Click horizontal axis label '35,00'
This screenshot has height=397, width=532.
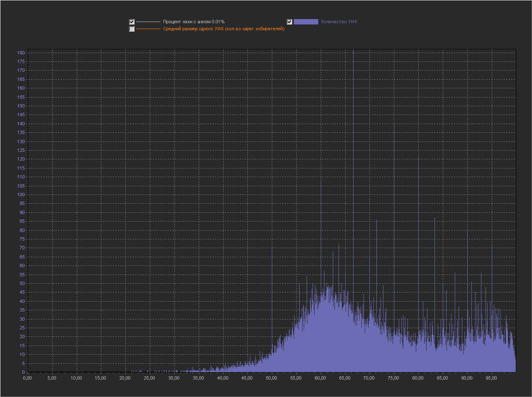(198, 378)
